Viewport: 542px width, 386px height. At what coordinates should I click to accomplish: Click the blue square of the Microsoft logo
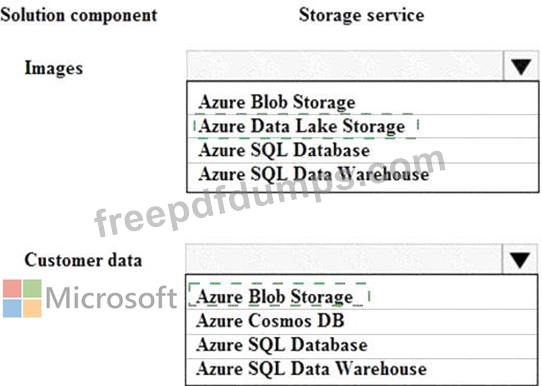12,308
